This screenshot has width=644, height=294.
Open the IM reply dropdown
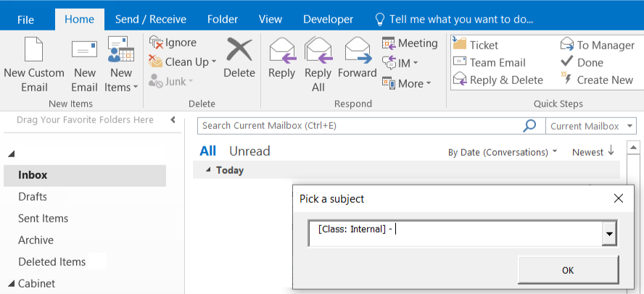(x=400, y=63)
